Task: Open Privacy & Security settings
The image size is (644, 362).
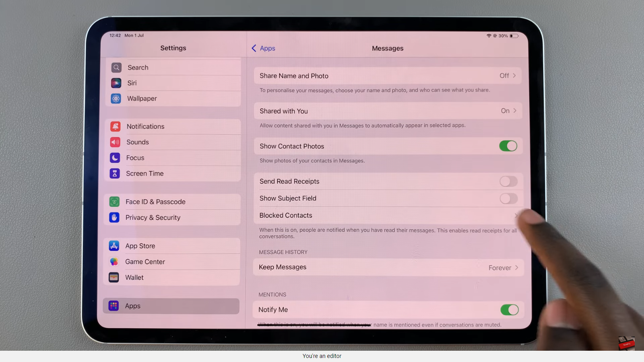Action: point(172,217)
